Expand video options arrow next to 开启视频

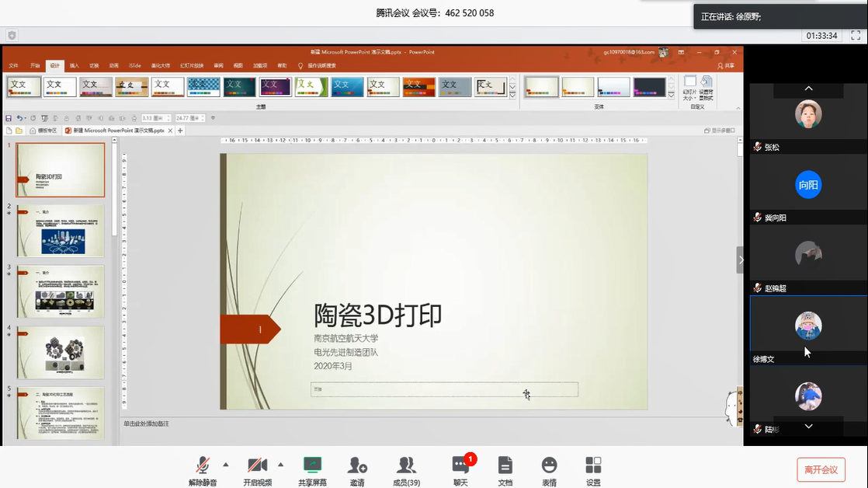tap(280, 465)
